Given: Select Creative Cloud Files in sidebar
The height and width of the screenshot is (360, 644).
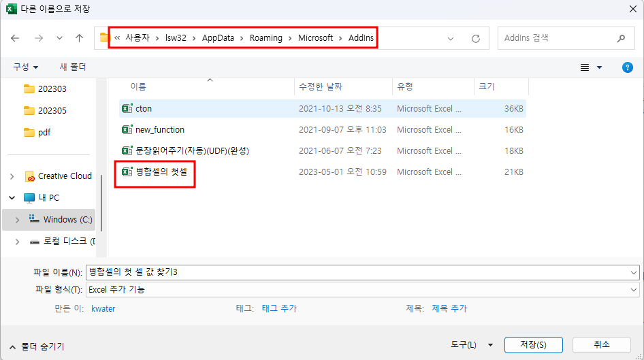Looking at the screenshot, I should coord(59,176).
